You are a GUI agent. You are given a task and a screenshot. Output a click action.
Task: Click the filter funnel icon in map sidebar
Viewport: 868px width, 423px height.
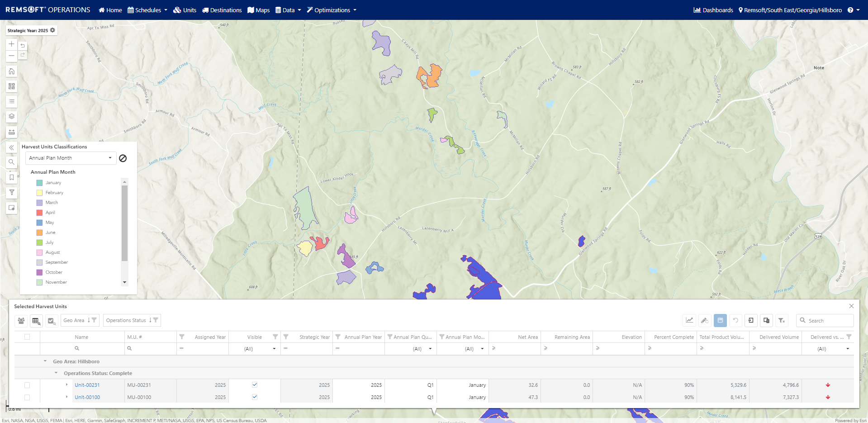click(11, 192)
